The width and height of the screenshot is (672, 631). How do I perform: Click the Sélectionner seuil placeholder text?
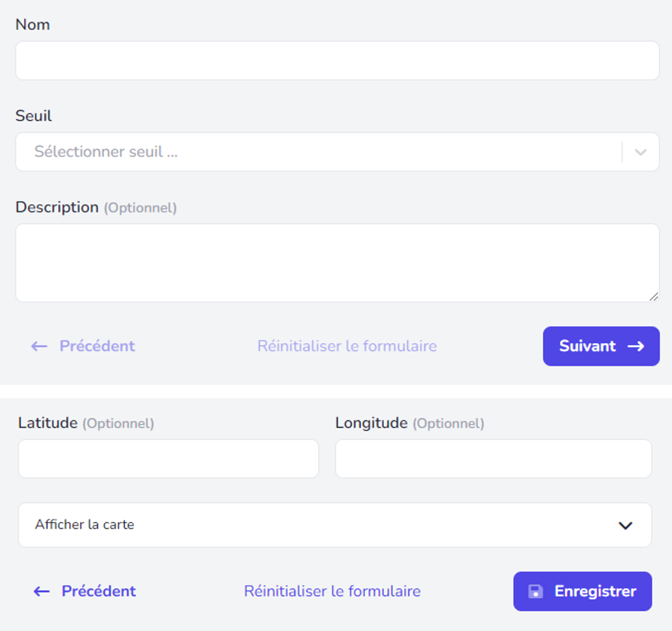tap(106, 152)
